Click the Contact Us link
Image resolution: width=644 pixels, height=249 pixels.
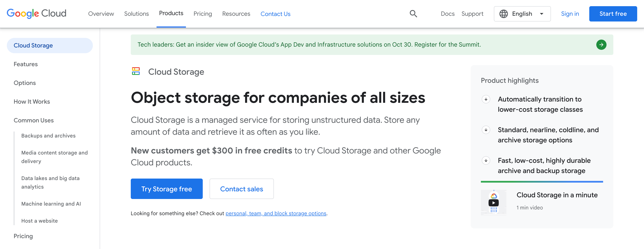(275, 14)
